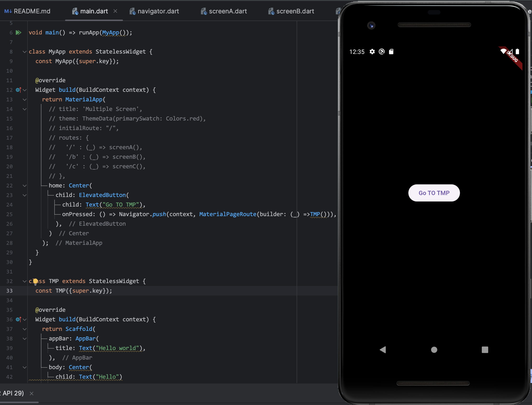Screen dimensions: 532x405
Task: Click the yellow lightbulb quick-fix icon
Action: 35,281
